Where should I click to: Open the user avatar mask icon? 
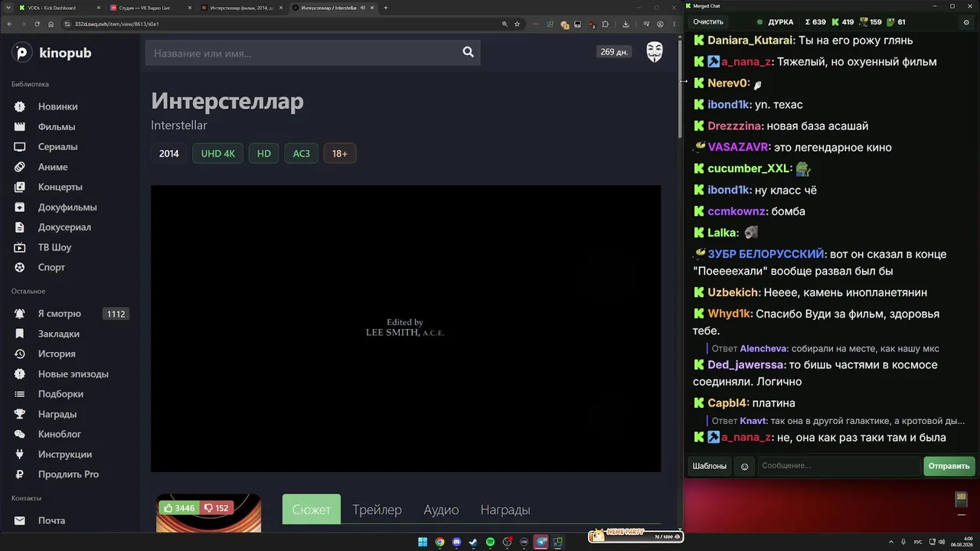pos(655,52)
